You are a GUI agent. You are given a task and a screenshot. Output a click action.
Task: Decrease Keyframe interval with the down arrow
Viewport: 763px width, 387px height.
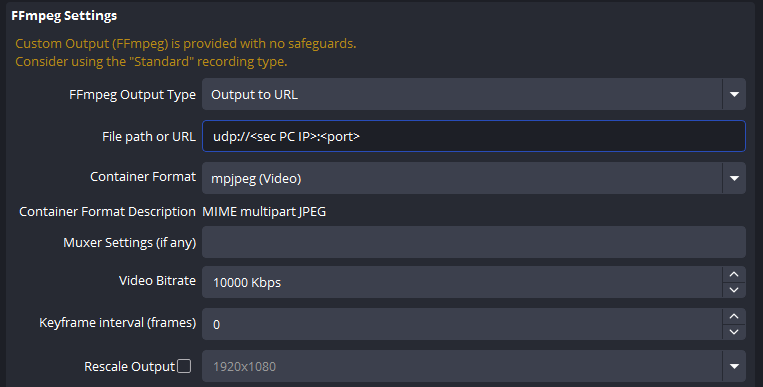click(x=734, y=332)
